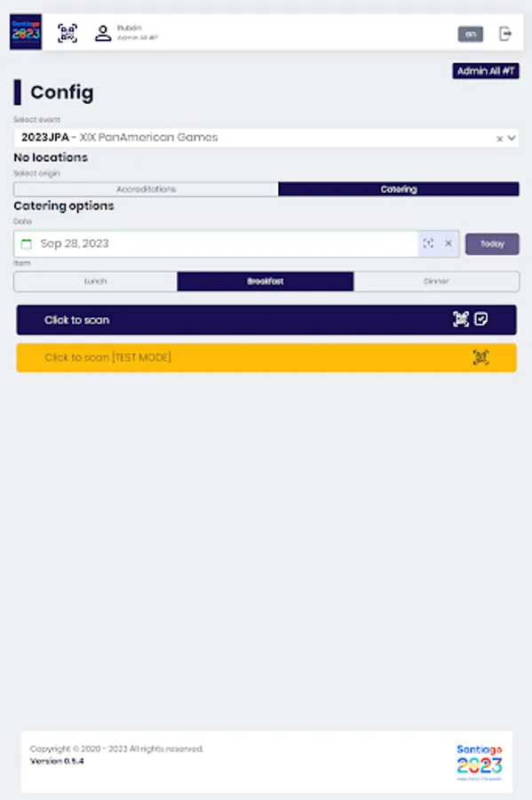
Task: Click the scan icon on the TEST MODE button
Action: 481,356
